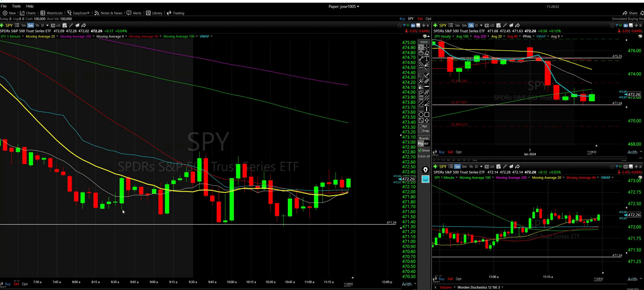Image resolution: width=644 pixels, height=290 pixels.
Task: Open the Tools menu
Action: click(x=16, y=6)
